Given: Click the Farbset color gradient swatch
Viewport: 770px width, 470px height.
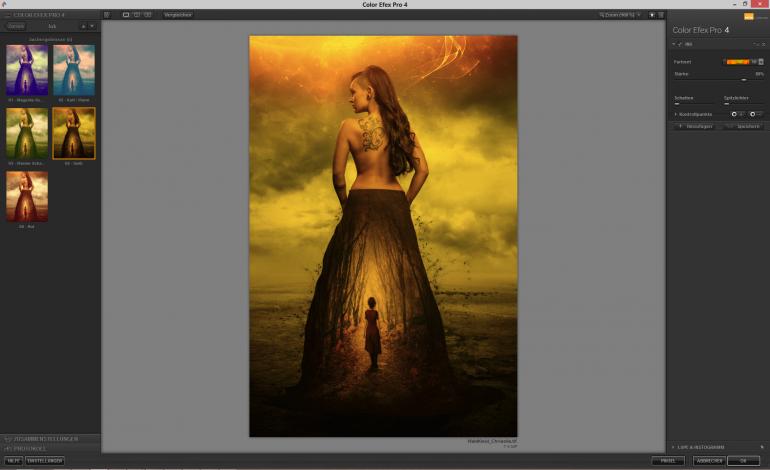Looking at the screenshot, I should coord(738,62).
